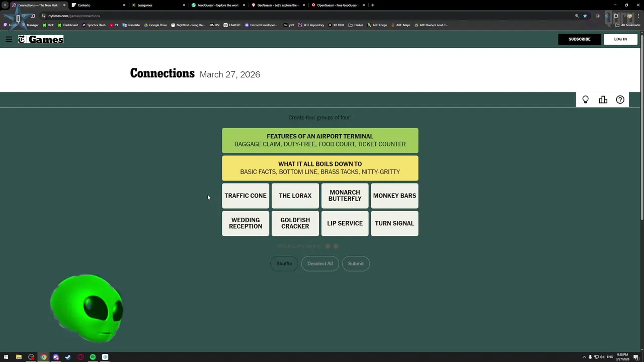Open the Dashboard bookmark
This screenshot has height=362, width=644.
68,25
